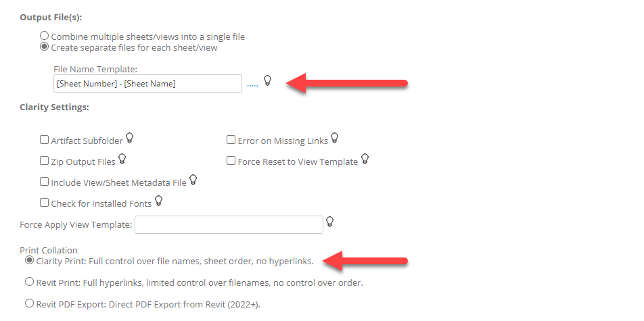Choose Create separate files for each sheet/view

coord(45,47)
